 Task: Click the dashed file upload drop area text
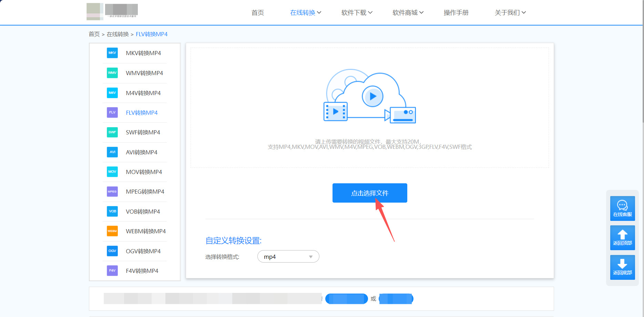370,144
